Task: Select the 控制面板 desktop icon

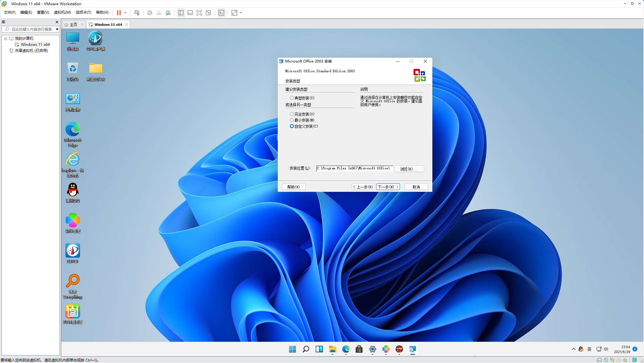Action: point(73,102)
